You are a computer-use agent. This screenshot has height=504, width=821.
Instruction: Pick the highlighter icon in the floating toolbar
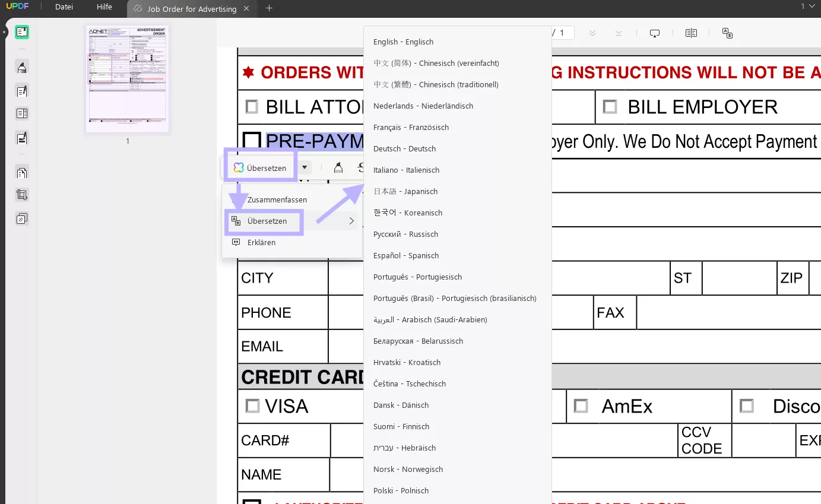pyautogui.click(x=338, y=168)
